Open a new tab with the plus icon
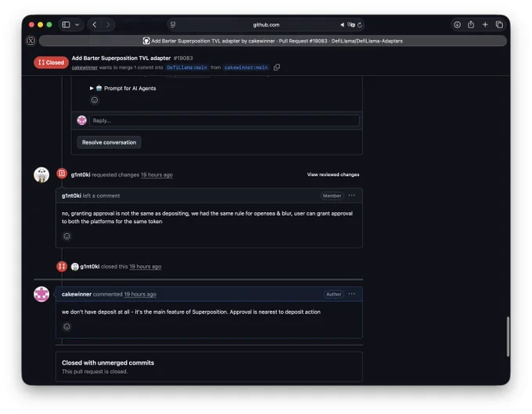Screen dimensions: 532x414 (485, 24)
